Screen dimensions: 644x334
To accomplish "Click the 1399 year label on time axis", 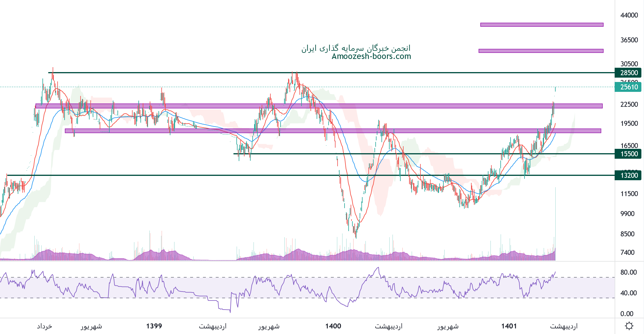I will (154, 326).
